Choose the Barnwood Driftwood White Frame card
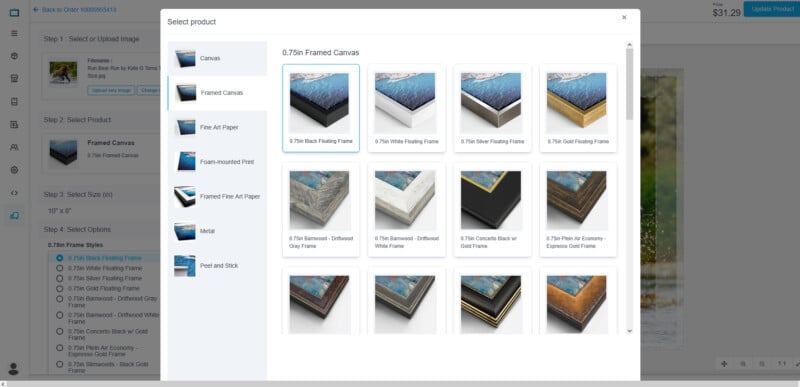Image resolution: width=800 pixels, height=387 pixels. [407, 210]
